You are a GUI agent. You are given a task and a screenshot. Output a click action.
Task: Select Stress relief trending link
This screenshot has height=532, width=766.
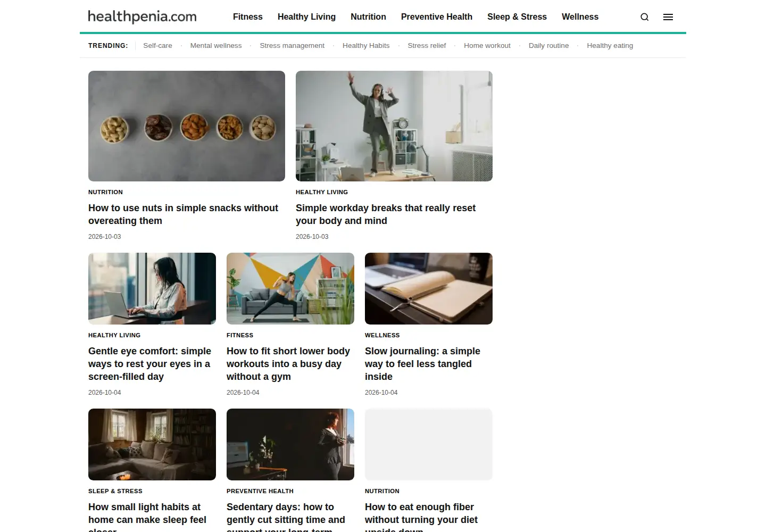[427, 46]
